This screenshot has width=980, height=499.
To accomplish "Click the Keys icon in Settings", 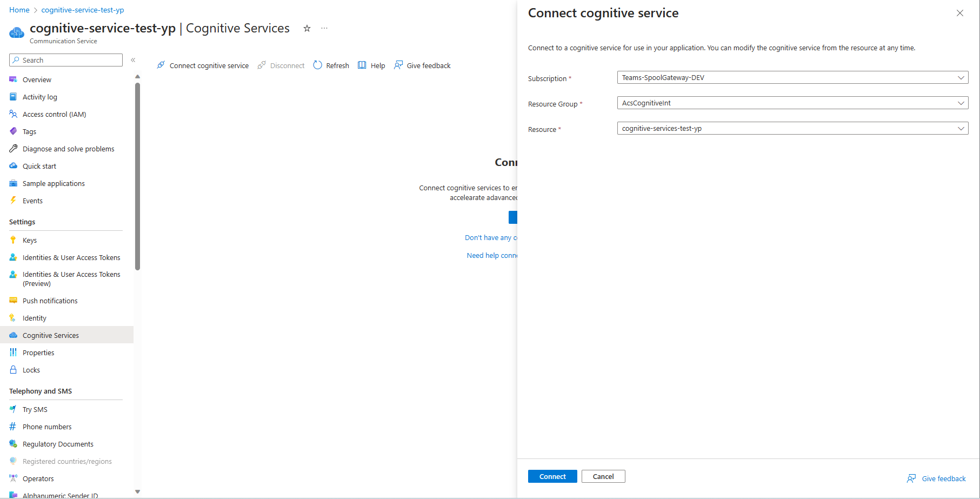I will coord(14,240).
